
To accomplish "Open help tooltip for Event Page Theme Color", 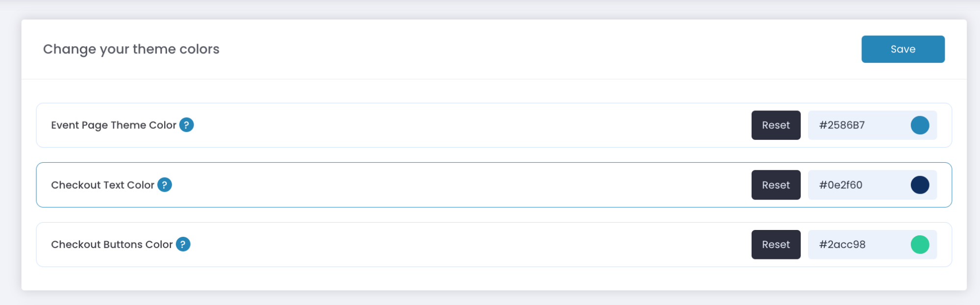I will pyautogui.click(x=186, y=125).
